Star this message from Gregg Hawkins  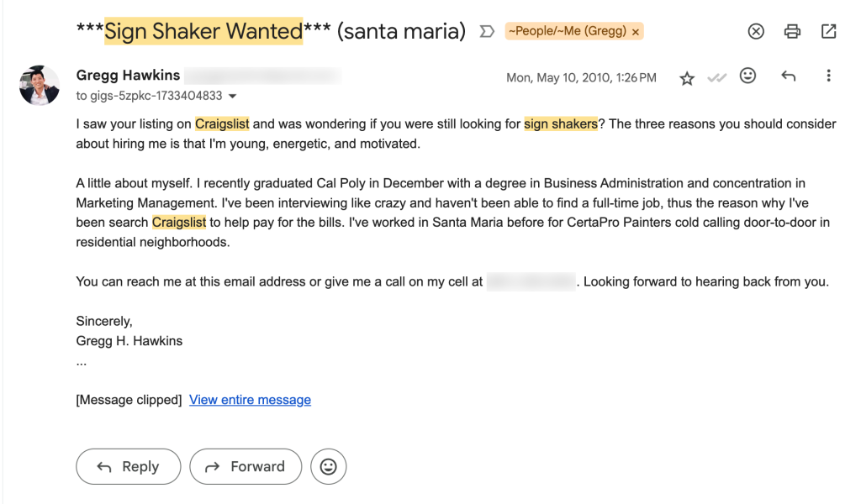coord(687,78)
